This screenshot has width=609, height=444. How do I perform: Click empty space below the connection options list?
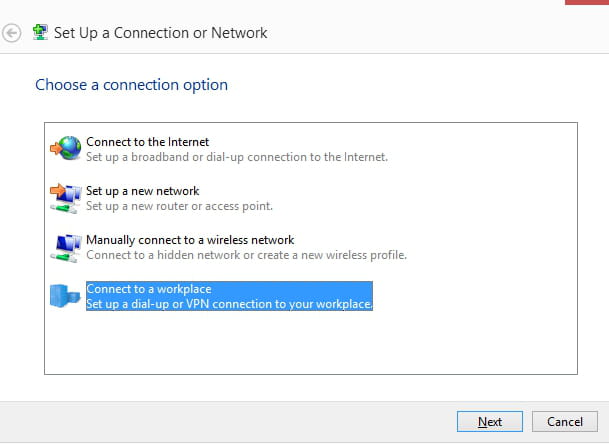pos(310,345)
